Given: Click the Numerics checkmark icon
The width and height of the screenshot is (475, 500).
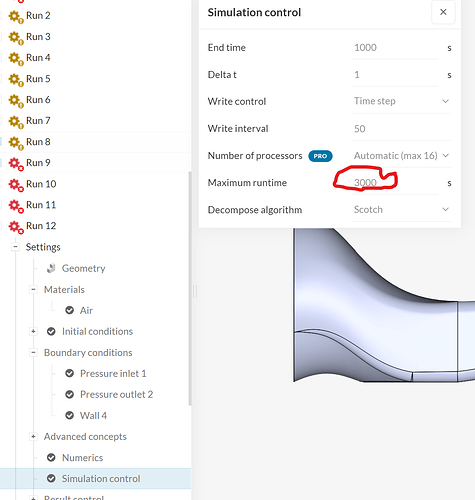Looking at the screenshot, I should pyautogui.click(x=51, y=458).
